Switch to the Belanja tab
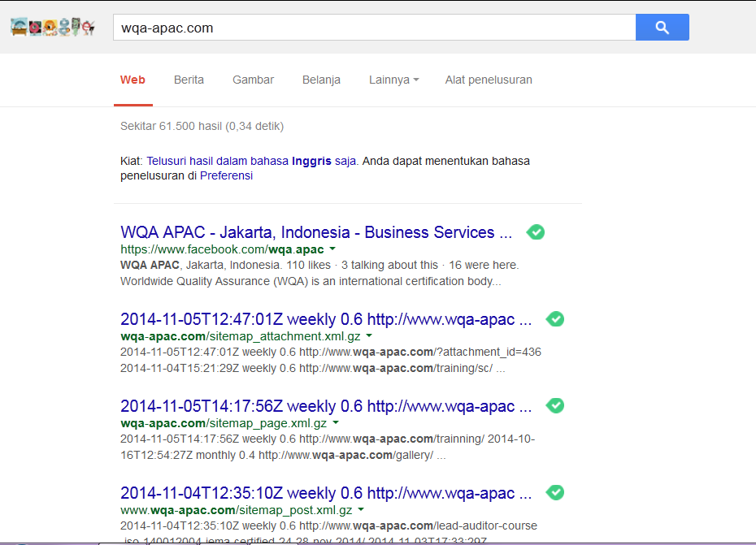This screenshot has width=756, height=545. (321, 80)
